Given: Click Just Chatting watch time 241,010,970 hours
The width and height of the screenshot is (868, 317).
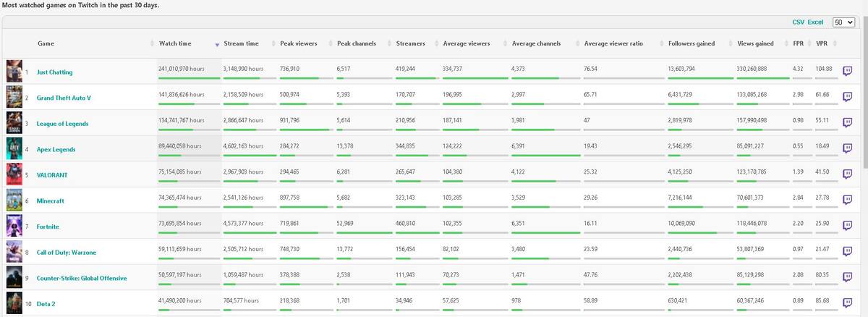Looking at the screenshot, I should (x=182, y=69).
